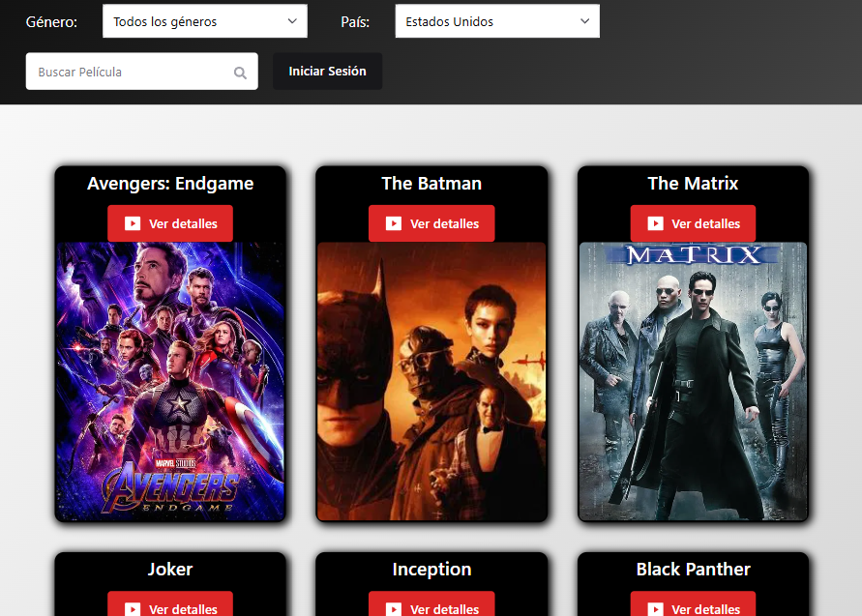This screenshot has height=616, width=862.
Task: Click play icon on Avengers: Endgame button
Action: pos(132,223)
